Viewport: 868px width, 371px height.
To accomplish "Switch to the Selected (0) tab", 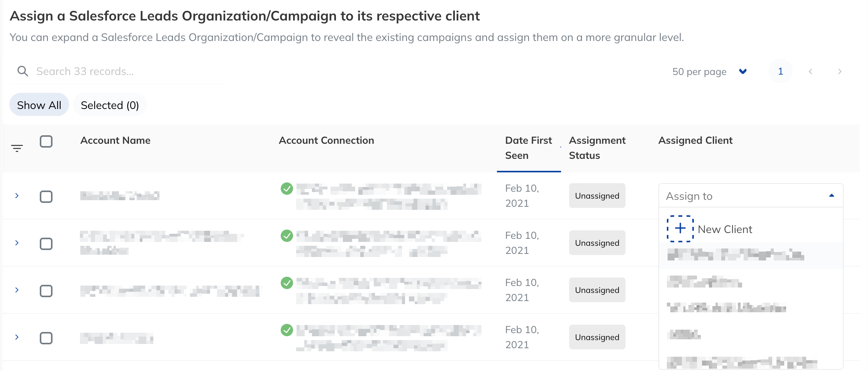I will click(110, 105).
